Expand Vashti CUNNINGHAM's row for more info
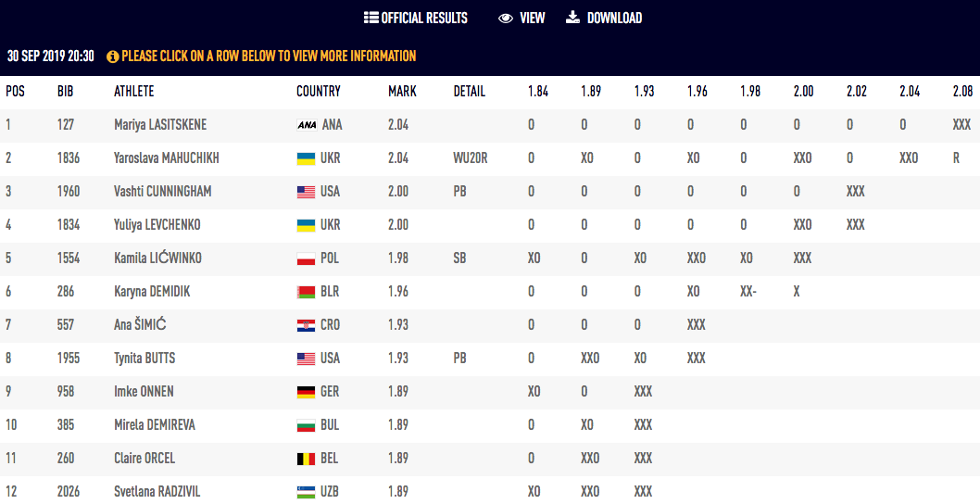The image size is (980, 504). click(162, 192)
